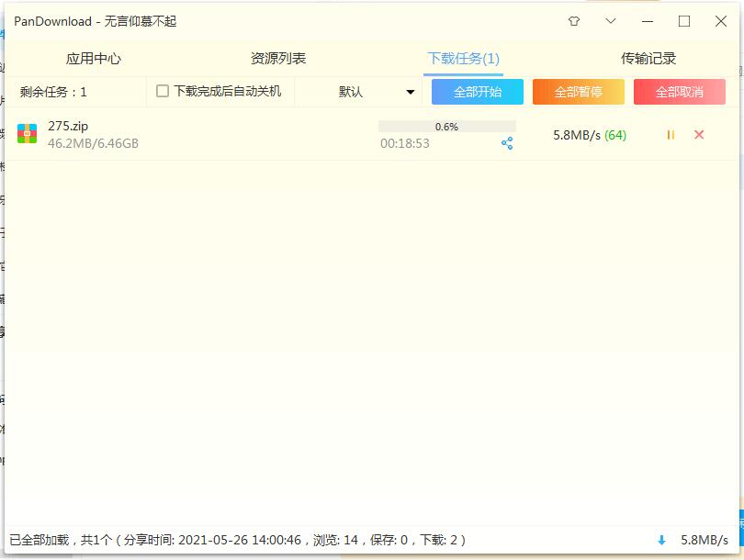Maximize the PanDownload window
Screen dimensions: 744x560
[684, 21]
